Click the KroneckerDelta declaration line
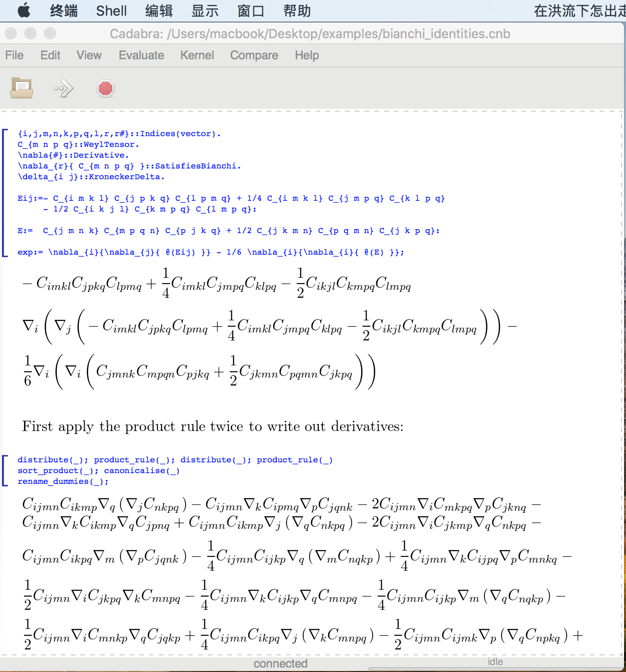This screenshot has width=626, height=672. [91, 177]
